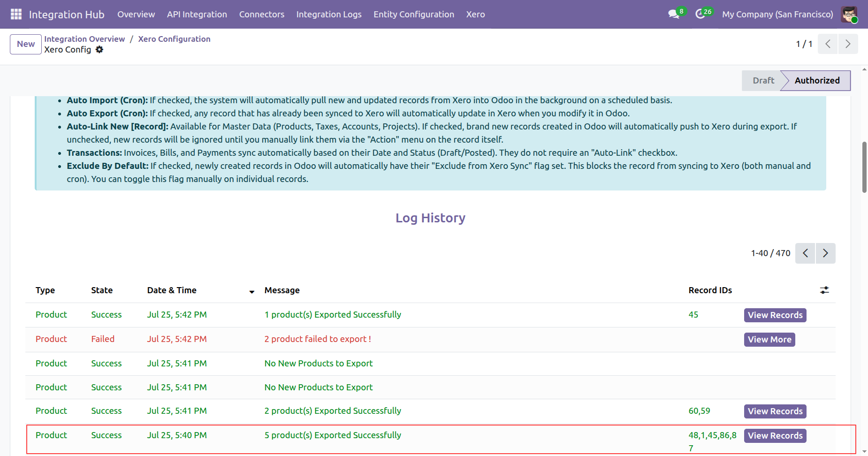
Task: Click the 'Failed' state cell
Action: 103,339
